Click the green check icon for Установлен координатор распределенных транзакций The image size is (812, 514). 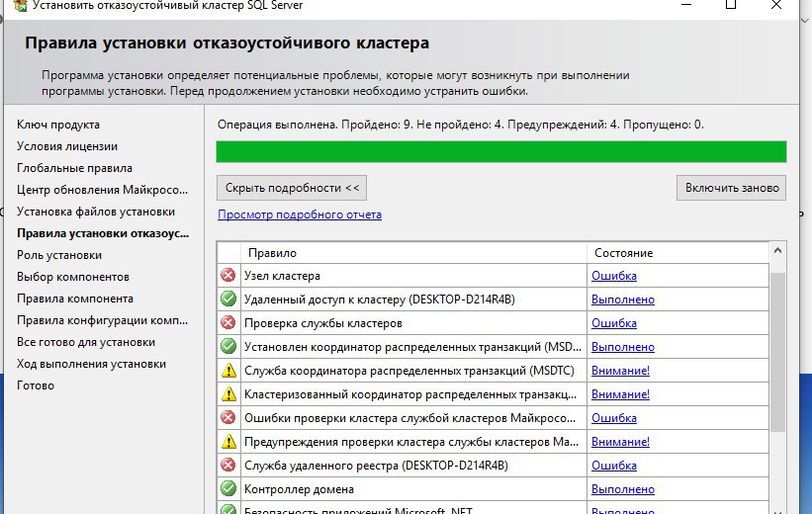click(227, 346)
